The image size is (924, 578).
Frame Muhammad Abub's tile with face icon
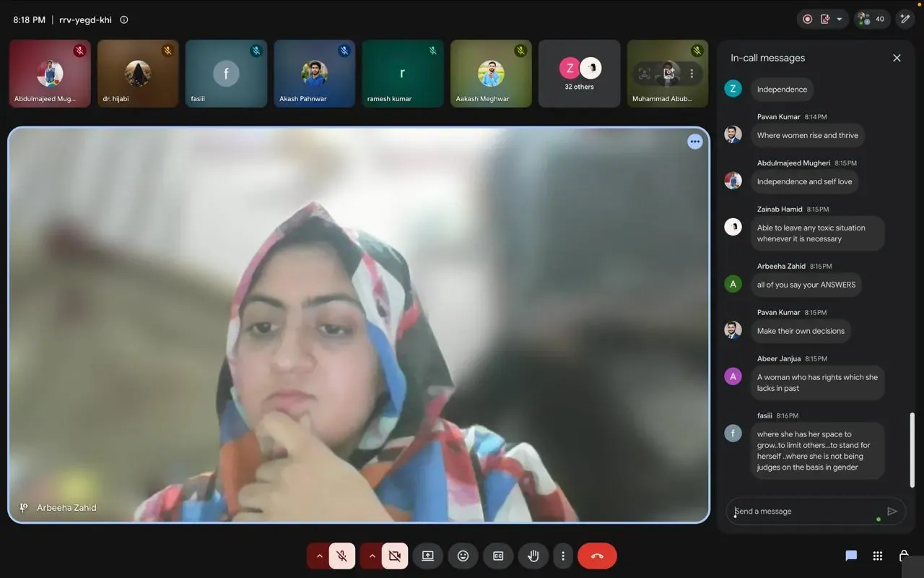pos(645,74)
